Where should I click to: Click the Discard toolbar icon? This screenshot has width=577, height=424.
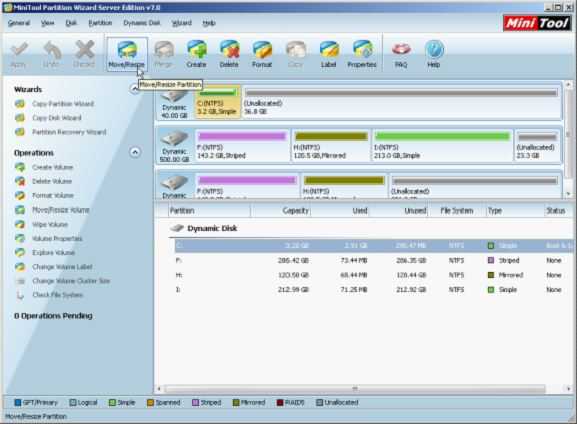coord(84,54)
